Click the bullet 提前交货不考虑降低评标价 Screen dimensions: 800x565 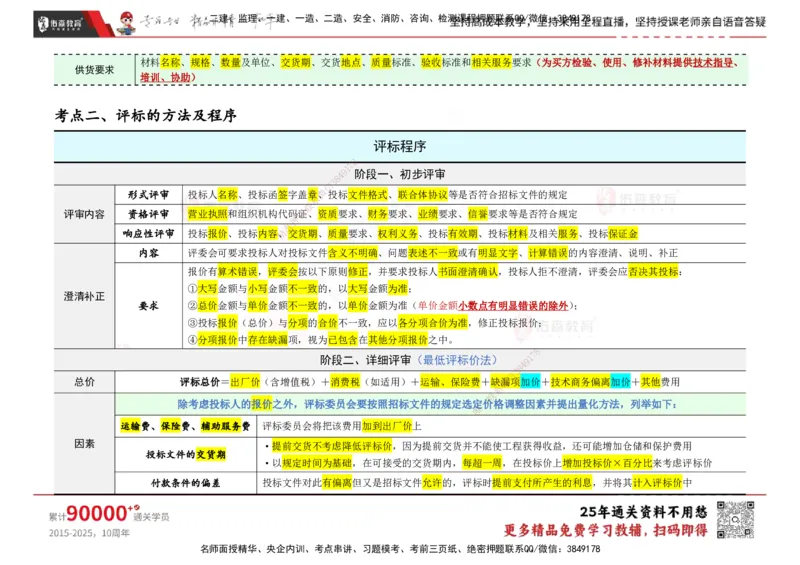click(478, 446)
